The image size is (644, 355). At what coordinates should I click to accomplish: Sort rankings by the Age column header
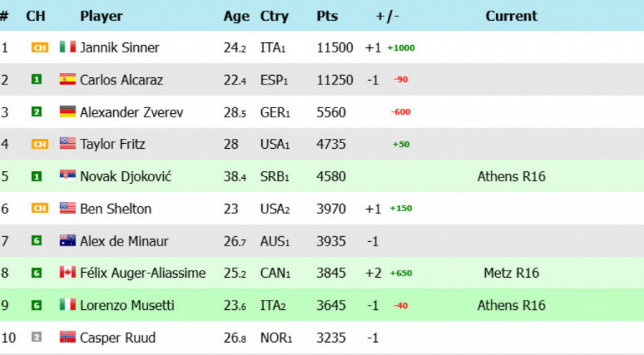coord(236,16)
